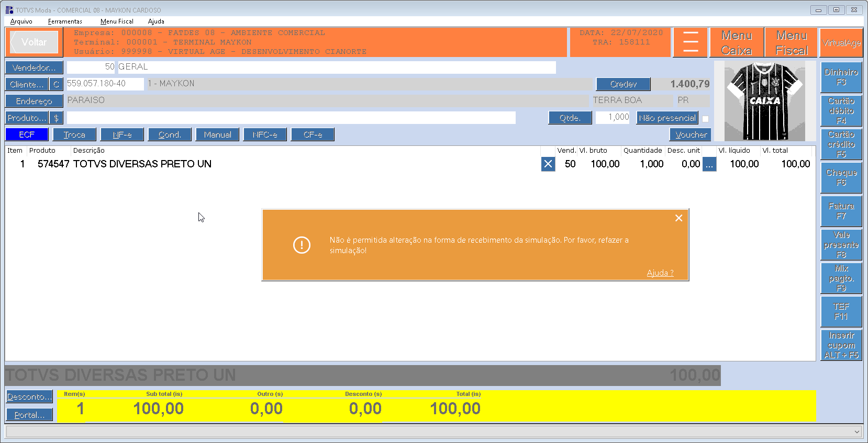868x443 pixels.
Task: Click the small C button beside Cliente
Action: [x=57, y=84]
